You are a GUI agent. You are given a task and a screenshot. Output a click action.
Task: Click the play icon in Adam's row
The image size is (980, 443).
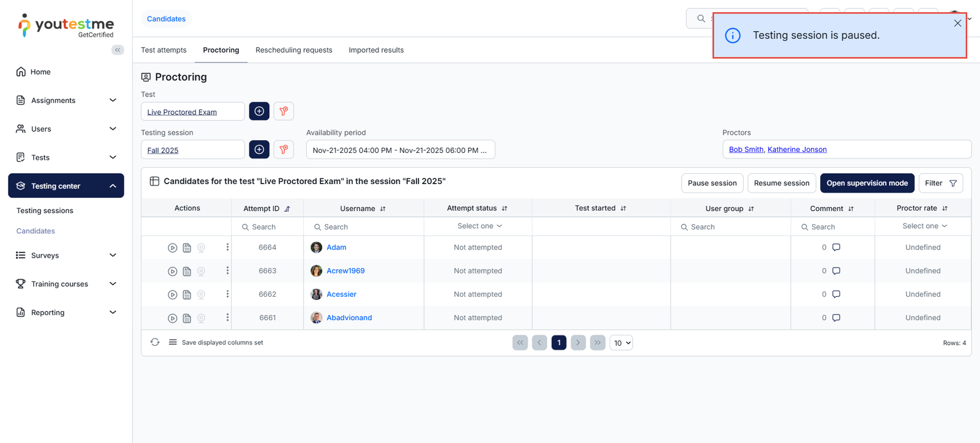(173, 248)
